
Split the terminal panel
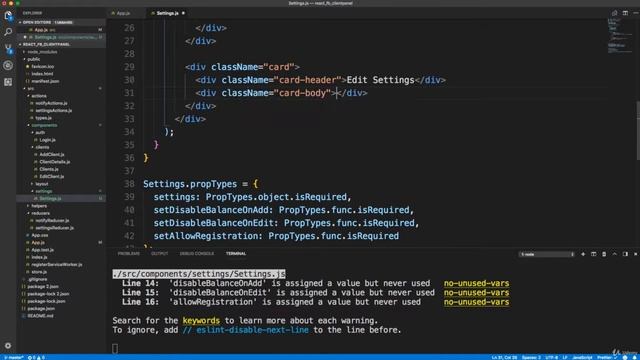coord(593,254)
